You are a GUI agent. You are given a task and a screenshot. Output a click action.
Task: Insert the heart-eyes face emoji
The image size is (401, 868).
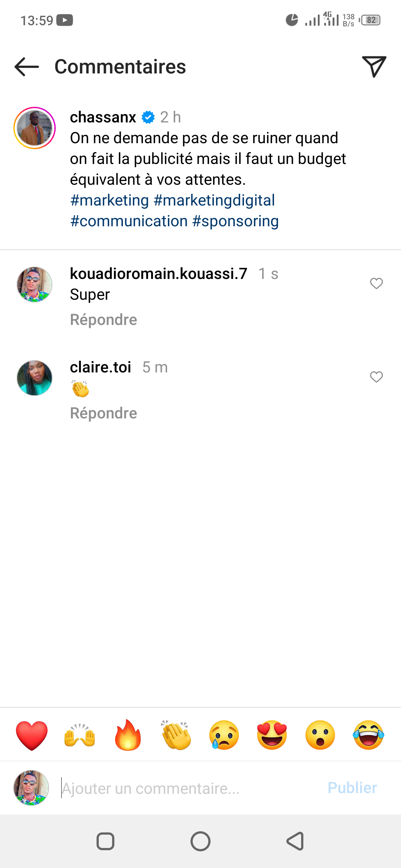[x=272, y=735]
